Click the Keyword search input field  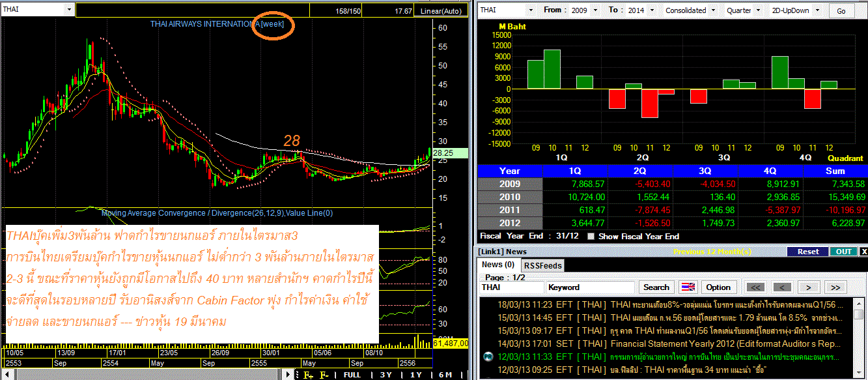pos(591,287)
